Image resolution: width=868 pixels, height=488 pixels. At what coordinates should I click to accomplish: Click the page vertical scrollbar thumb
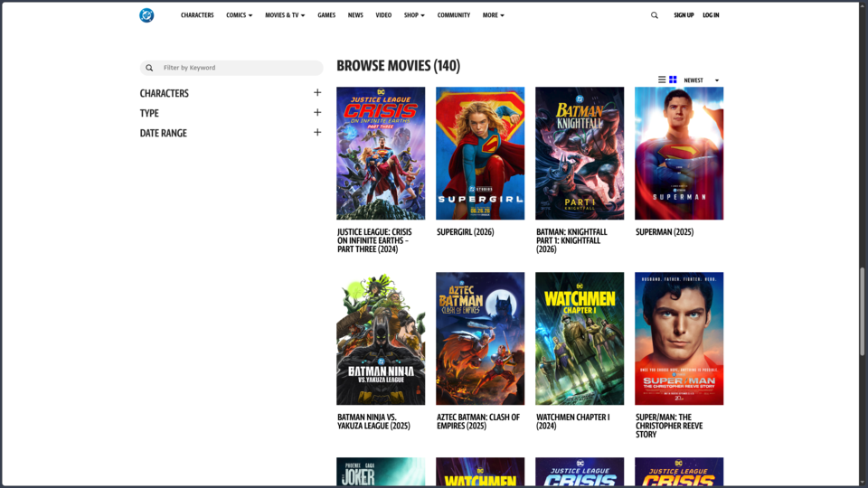[862, 312]
